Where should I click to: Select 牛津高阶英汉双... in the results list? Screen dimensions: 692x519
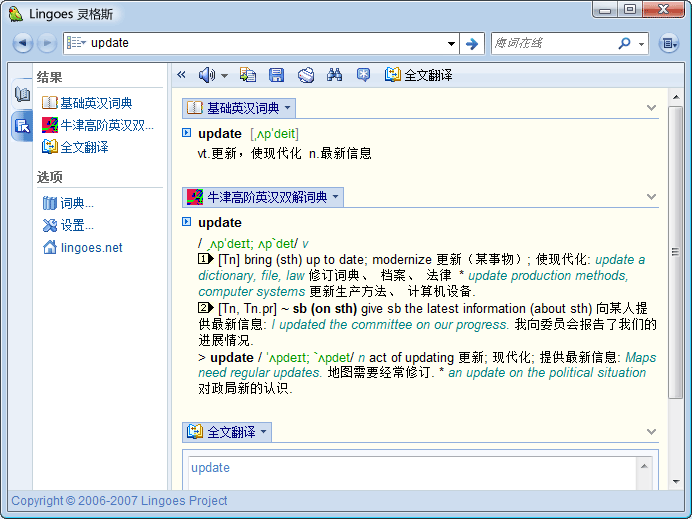coord(98,125)
